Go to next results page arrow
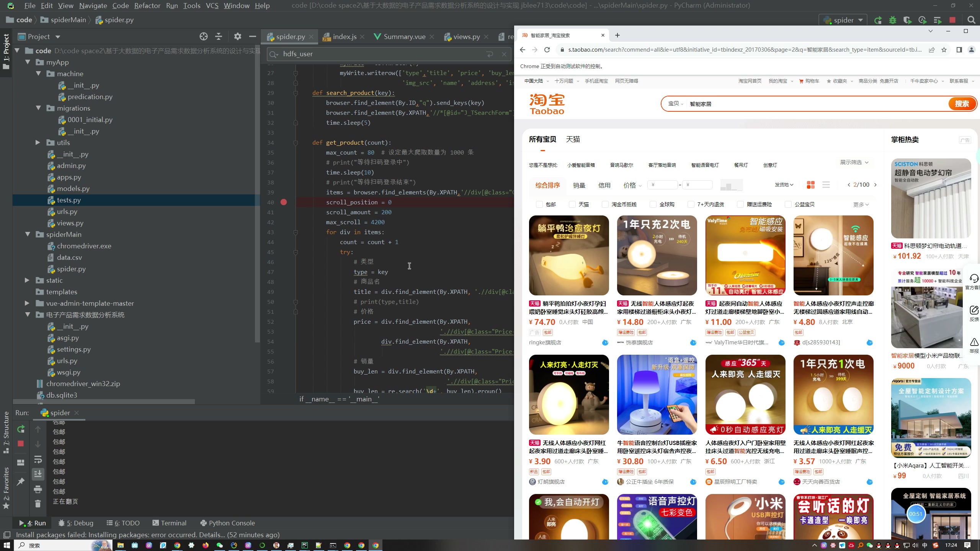980x551 pixels. (875, 185)
